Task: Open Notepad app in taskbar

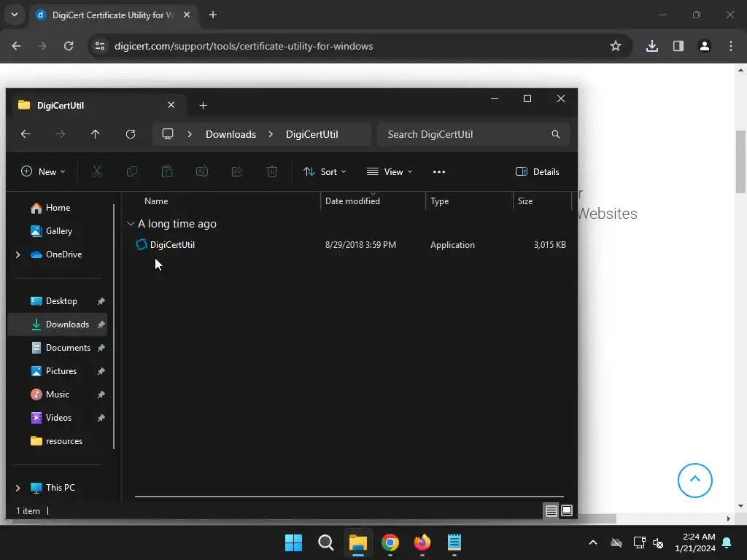Action: (x=454, y=542)
